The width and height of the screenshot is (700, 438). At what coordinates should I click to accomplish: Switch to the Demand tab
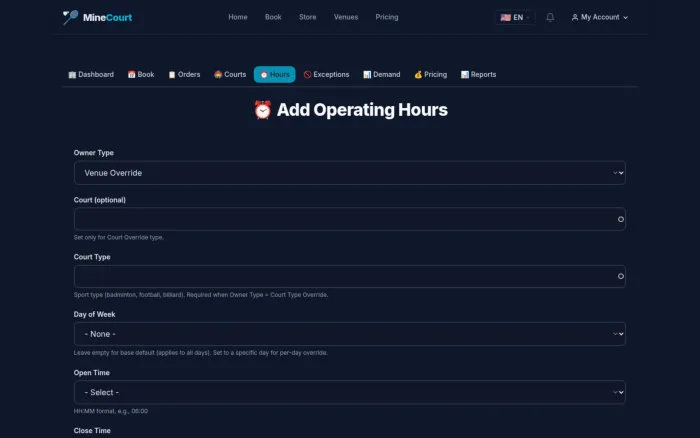[382, 75]
